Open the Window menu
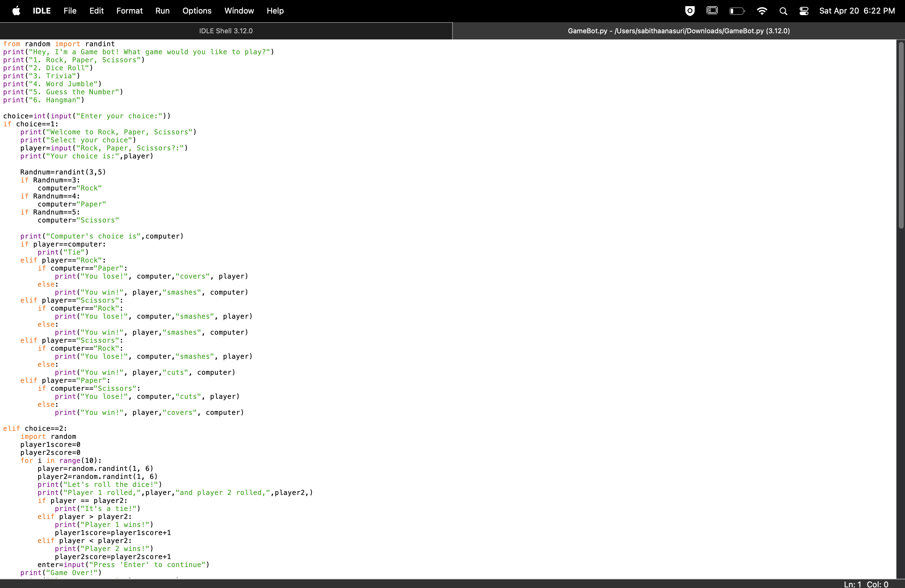 coord(239,11)
